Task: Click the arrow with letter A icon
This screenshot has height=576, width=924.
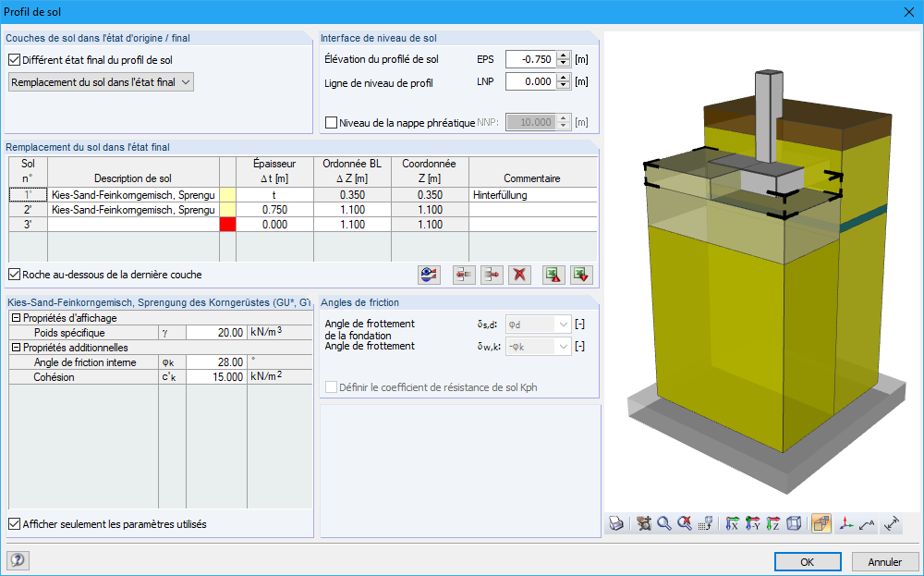Action: tap(867, 523)
